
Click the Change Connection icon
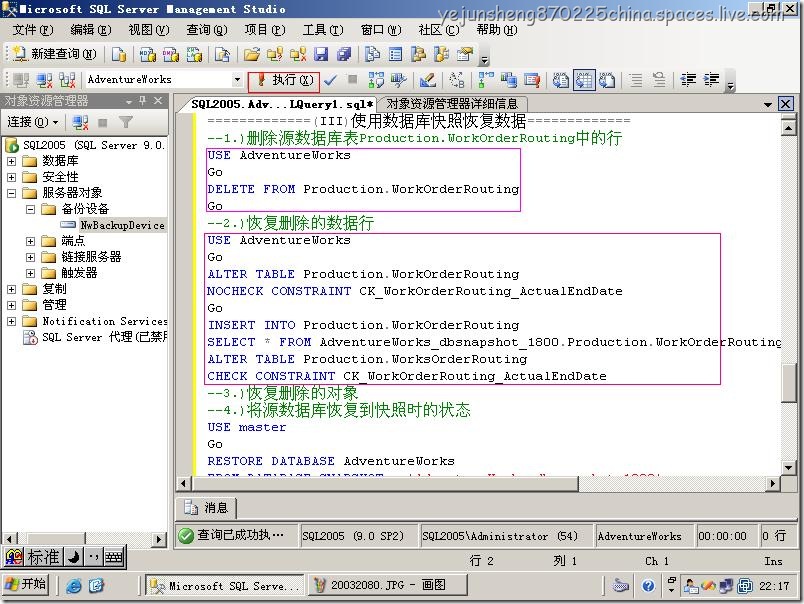tap(67, 80)
